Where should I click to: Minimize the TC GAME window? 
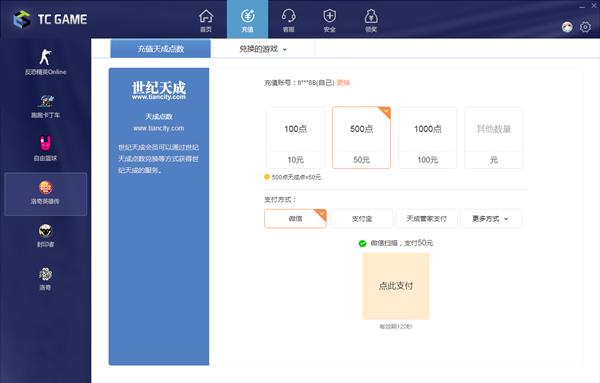pyautogui.click(x=582, y=7)
